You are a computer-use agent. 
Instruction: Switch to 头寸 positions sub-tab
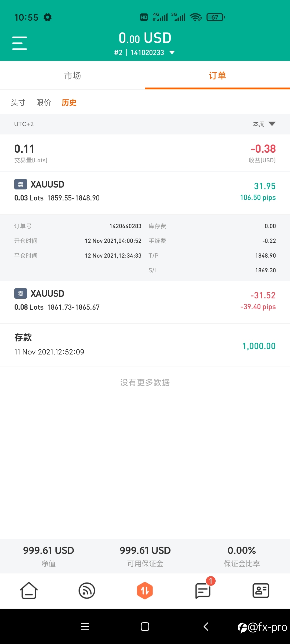point(18,103)
